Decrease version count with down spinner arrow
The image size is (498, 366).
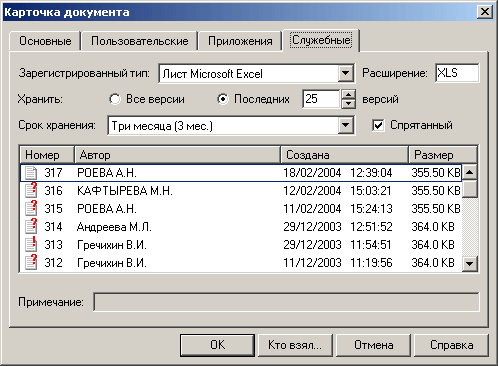pos(348,104)
